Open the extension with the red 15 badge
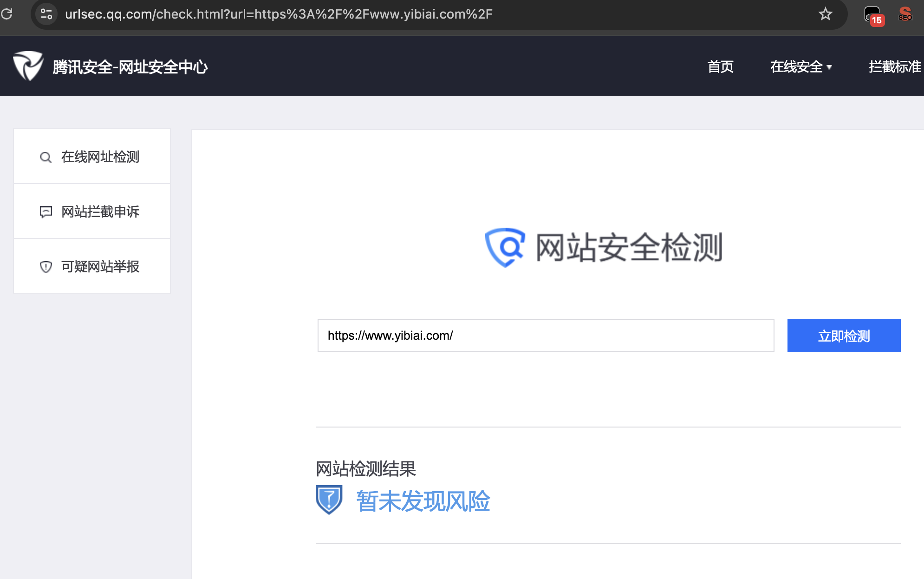This screenshot has width=924, height=579. coord(873,15)
